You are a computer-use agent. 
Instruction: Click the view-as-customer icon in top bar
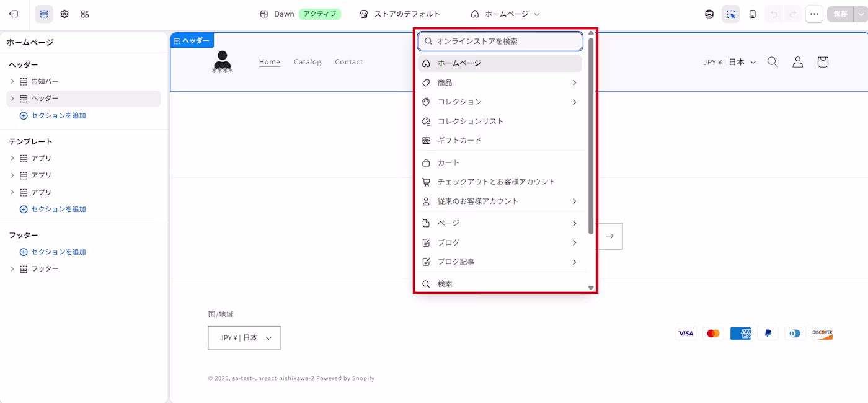(709, 14)
